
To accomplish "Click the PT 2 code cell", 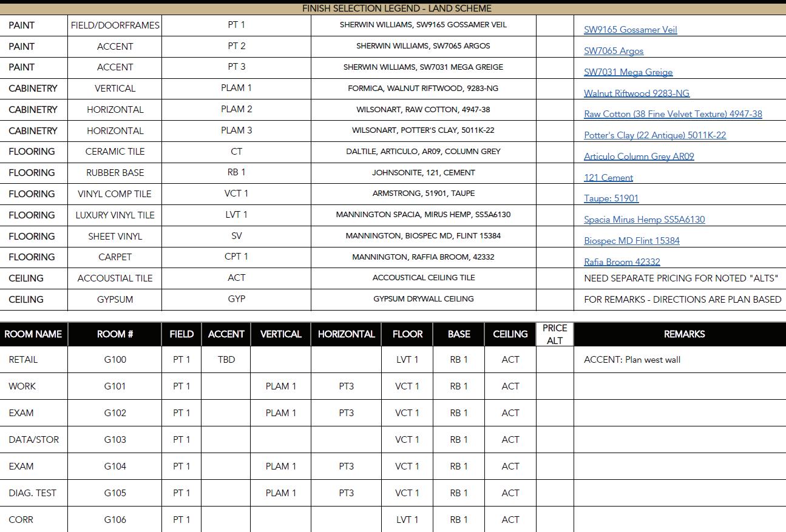I will [x=236, y=46].
